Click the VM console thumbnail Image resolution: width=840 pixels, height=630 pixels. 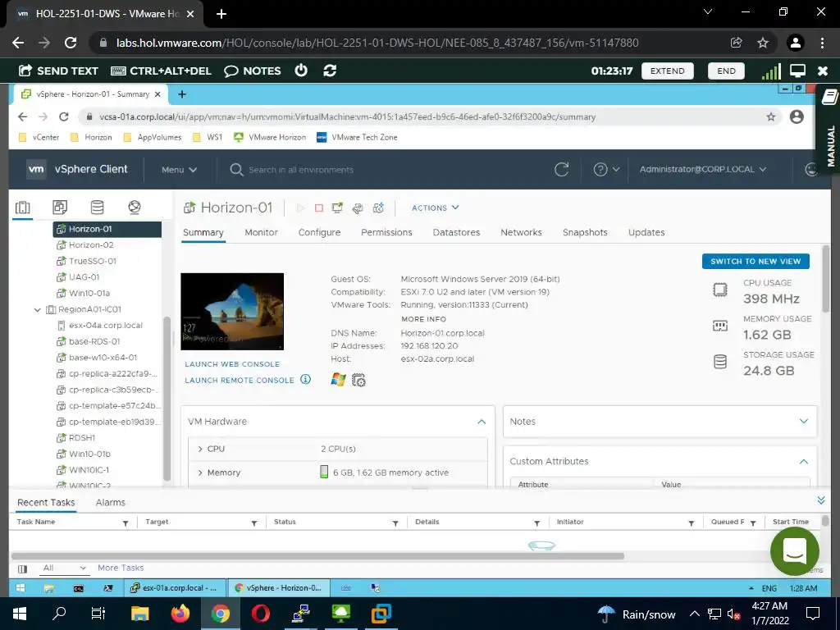[x=232, y=311]
